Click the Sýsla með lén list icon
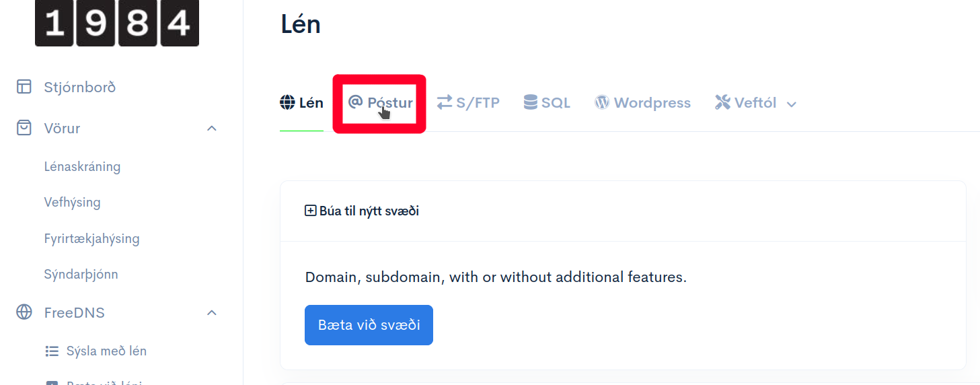This screenshot has width=980, height=385. [52, 351]
